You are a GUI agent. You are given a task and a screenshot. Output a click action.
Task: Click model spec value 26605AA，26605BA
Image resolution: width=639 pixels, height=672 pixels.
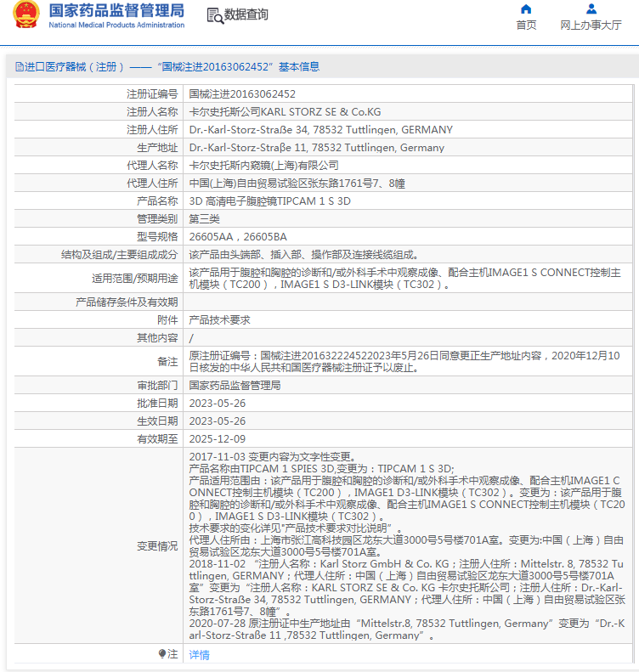click(x=237, y=237)
